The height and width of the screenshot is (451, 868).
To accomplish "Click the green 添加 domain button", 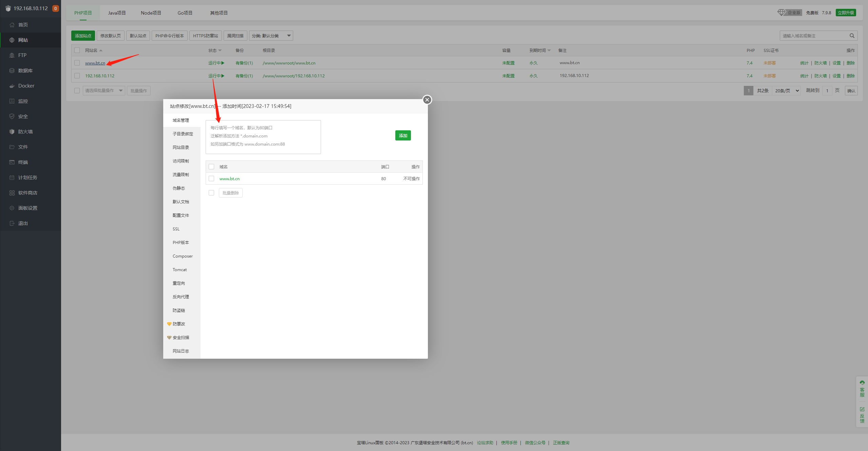I will [403, 135].
